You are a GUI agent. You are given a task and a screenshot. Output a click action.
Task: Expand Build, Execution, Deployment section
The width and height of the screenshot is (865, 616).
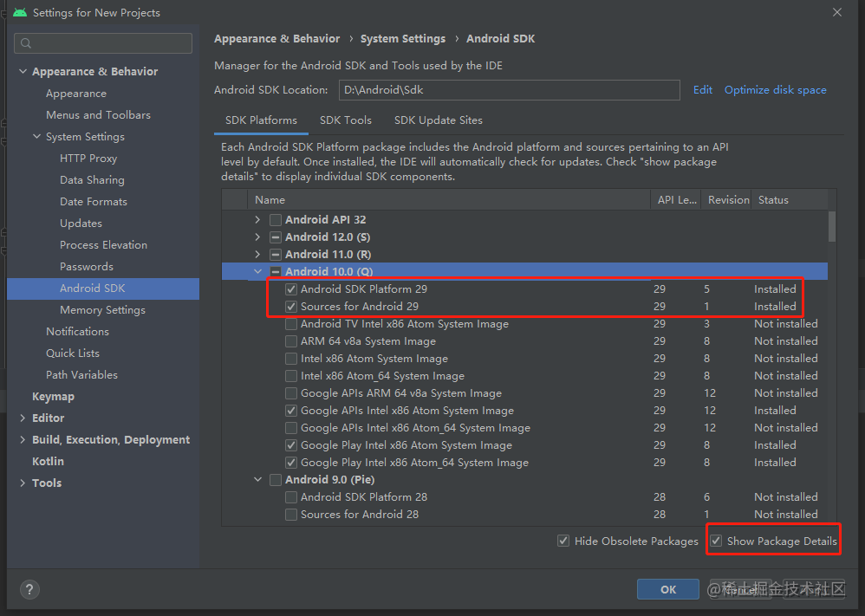(23, 439)
